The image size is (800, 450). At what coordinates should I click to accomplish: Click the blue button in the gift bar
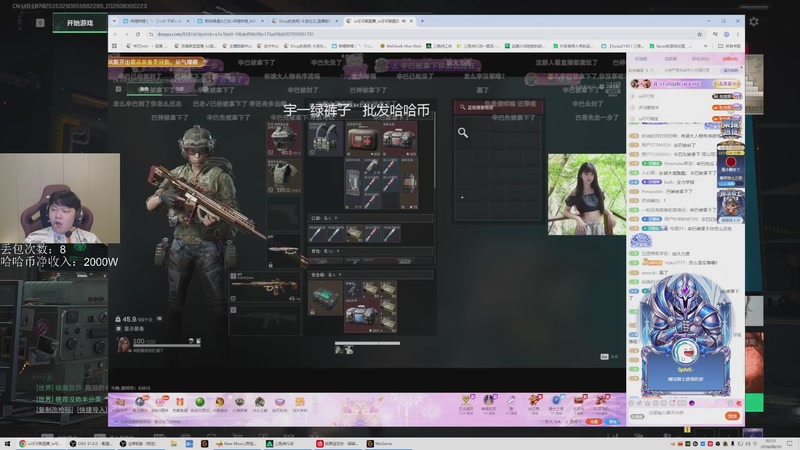(611, 421)
